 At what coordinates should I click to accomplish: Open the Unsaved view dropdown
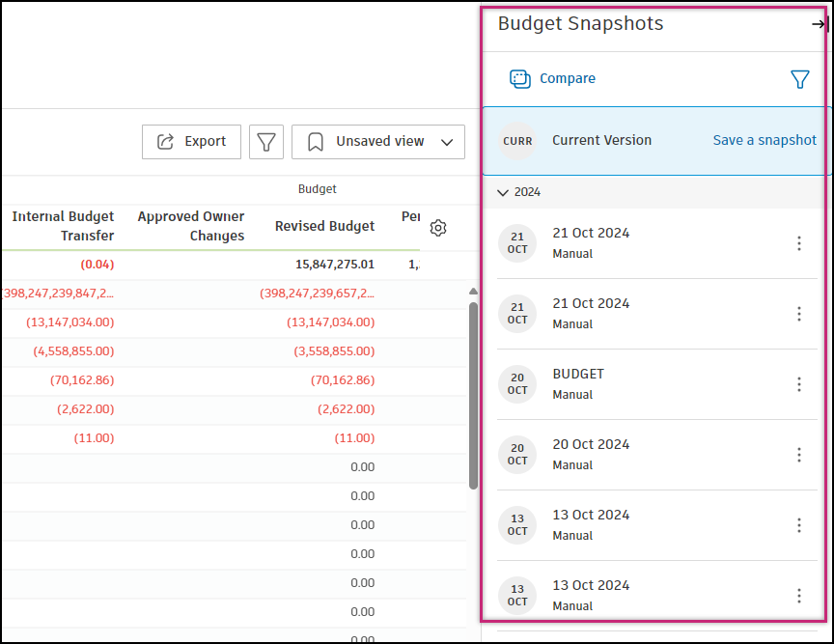[378, 142]
